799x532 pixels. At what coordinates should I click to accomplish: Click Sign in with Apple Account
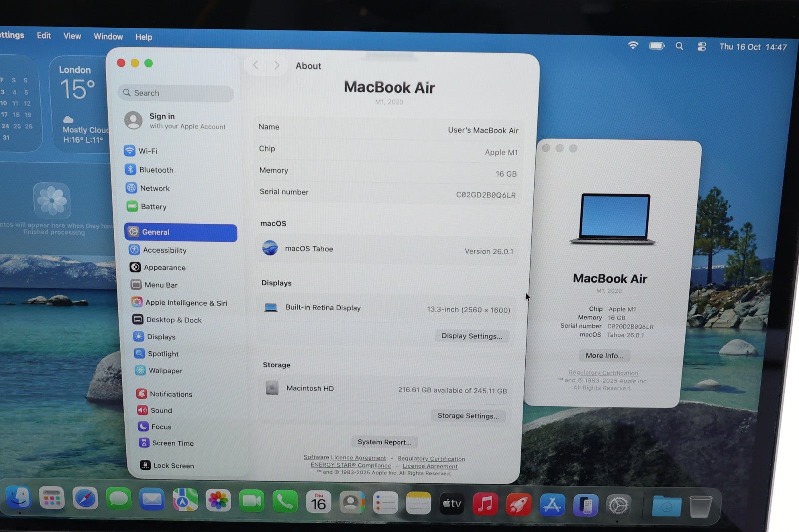pyautogui.click(x=175, y=120)
